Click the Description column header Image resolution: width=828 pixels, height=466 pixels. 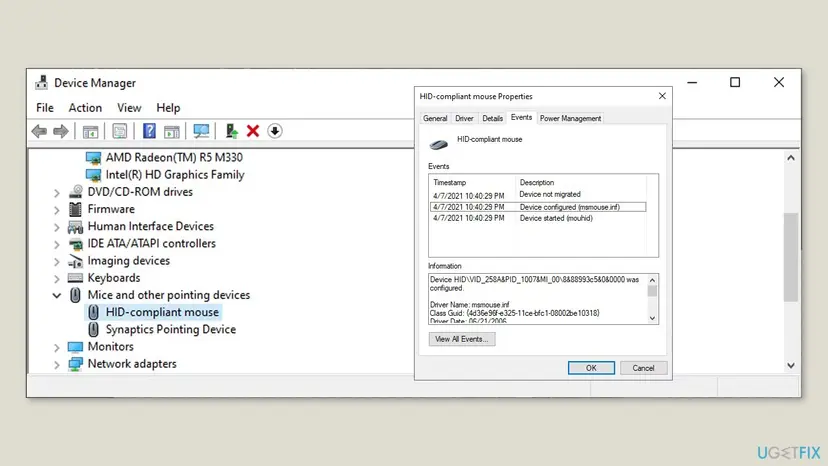point(537,182)
